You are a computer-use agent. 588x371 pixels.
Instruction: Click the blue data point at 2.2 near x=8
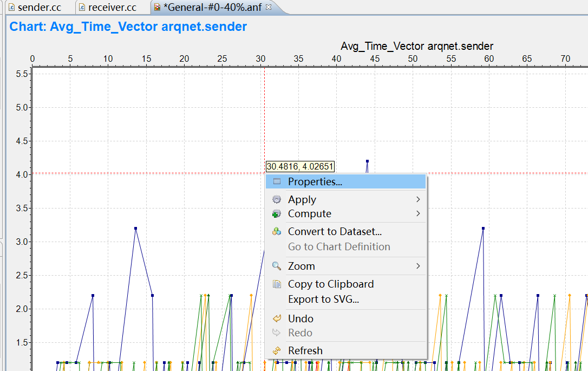(x=93, y=296)
